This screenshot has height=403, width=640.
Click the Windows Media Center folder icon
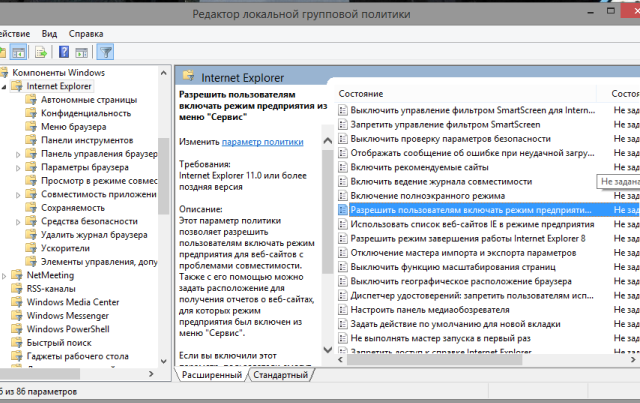[x=17, y=302]
